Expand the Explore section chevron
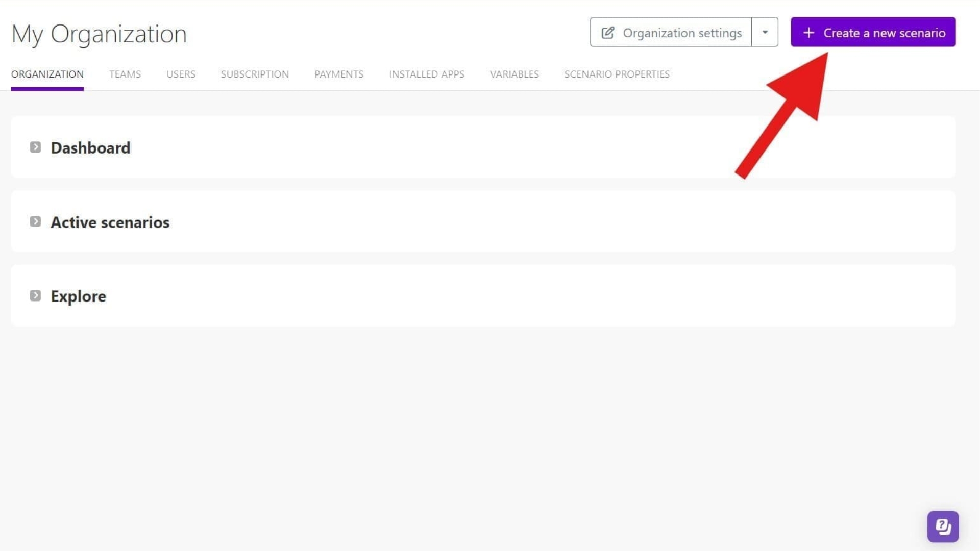980x551 pixels. tap(35, 296)
